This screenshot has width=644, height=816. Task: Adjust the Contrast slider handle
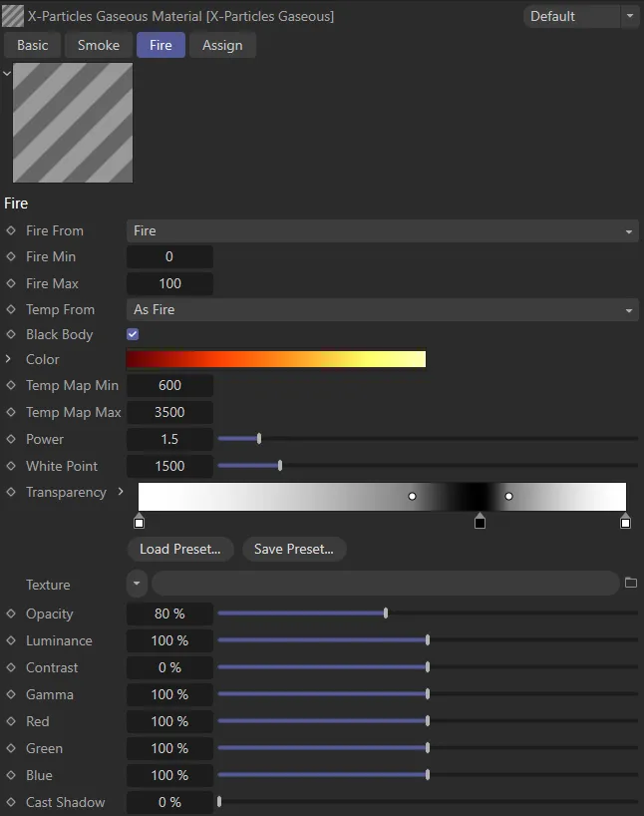[427, 666]
